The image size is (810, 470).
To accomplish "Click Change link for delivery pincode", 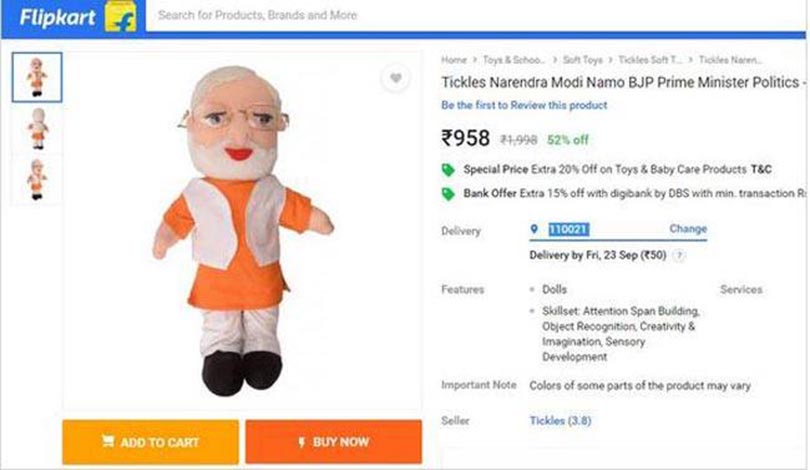I will tap(688, 229).
